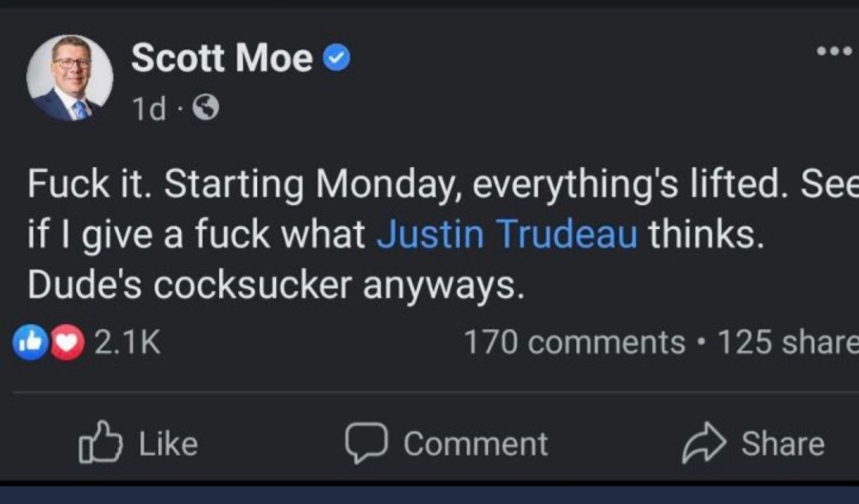The image size is (859, 504).
Task: Open the 170 comments link
Action: click(x=574, y=342)
